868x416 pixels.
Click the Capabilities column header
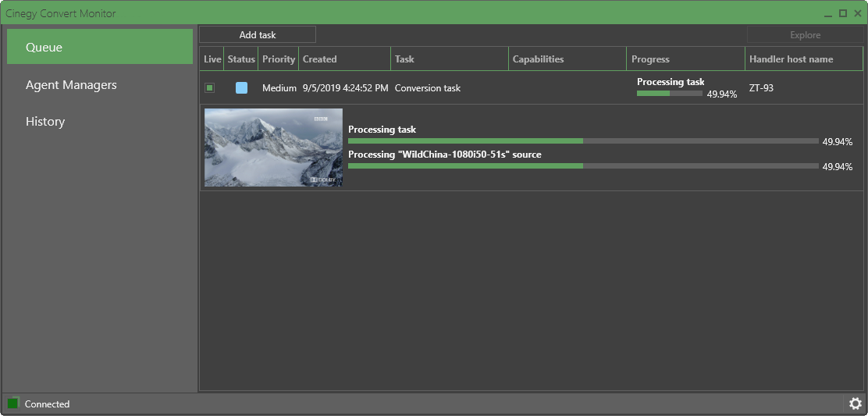pos(567,59)
